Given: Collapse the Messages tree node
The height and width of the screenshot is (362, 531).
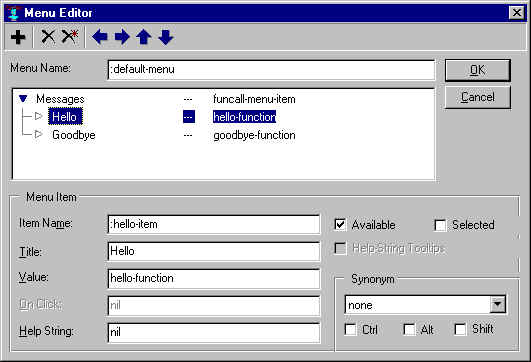Looking at the screenshot, I should pos(23,99).
